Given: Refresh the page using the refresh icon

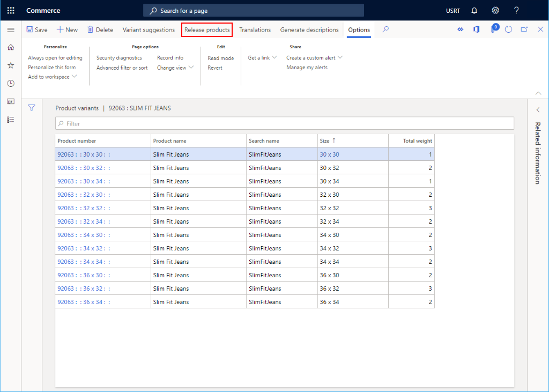Looking at the screenshot, I should (508, 29).
